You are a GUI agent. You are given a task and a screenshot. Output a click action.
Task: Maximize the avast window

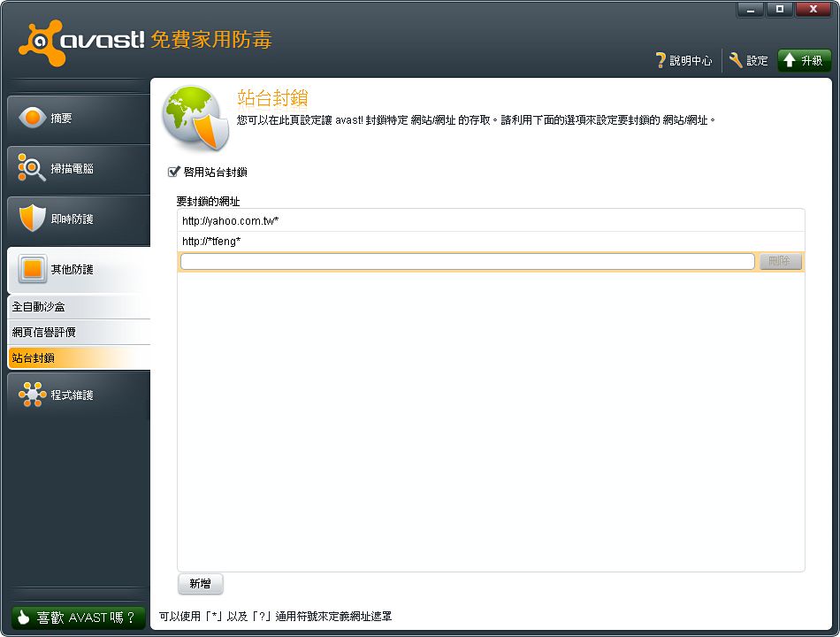tap(780, 10)
